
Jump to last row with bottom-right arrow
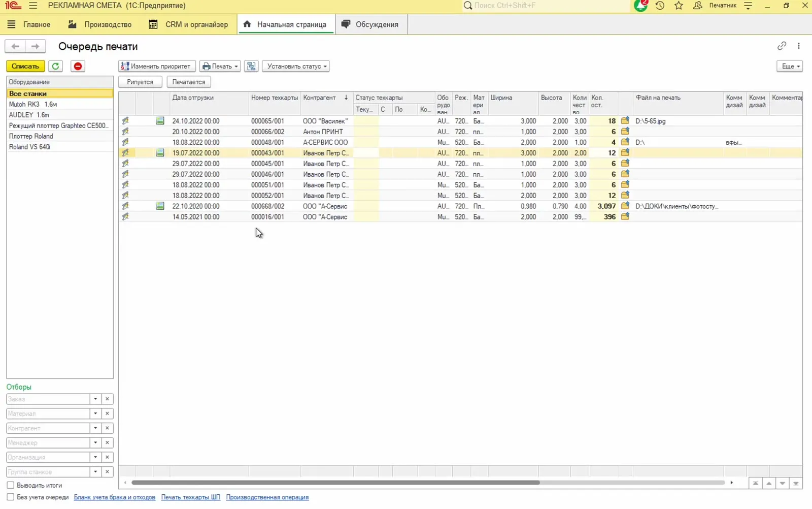click(796, 483)
